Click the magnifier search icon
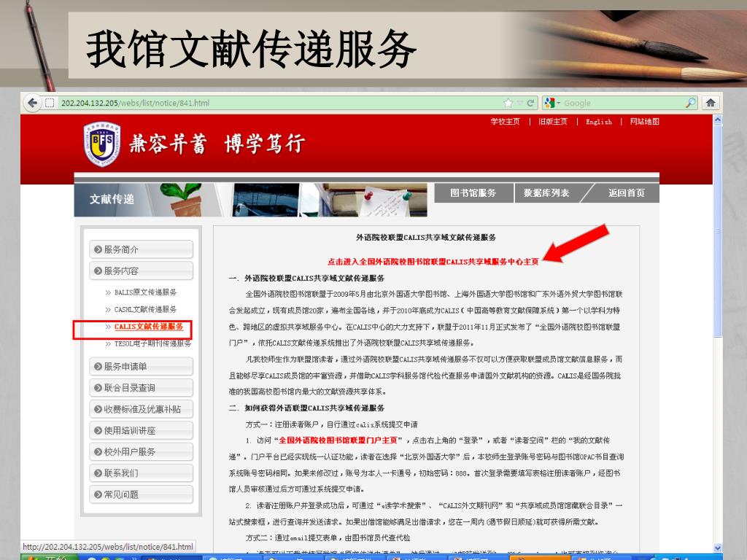747x560 pixels. [x=690, y=103]
